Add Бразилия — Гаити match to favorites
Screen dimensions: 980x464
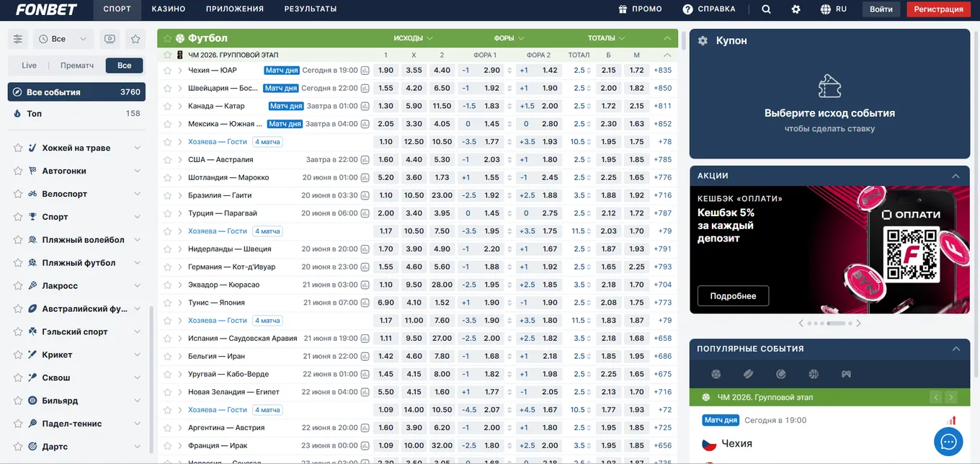click(x=168, y=195)
